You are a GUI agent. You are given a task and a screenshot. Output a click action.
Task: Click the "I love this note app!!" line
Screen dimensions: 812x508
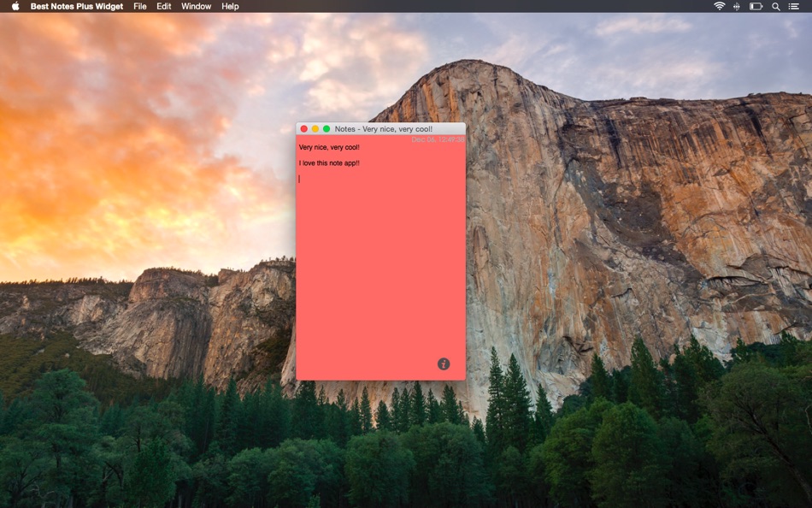pyautogui.click(x=329, y=162)
